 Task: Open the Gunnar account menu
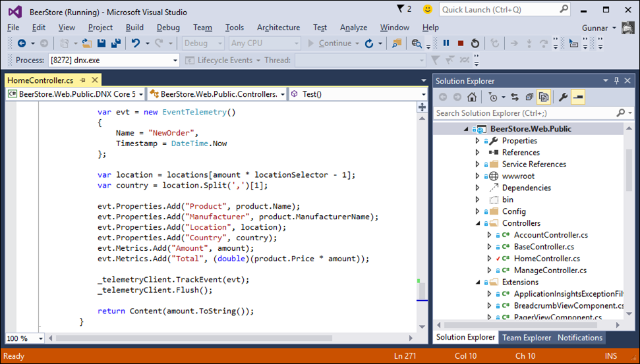598,28
